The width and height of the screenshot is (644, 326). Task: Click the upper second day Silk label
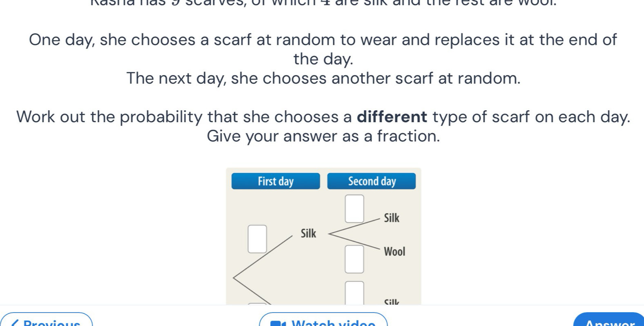391,218
